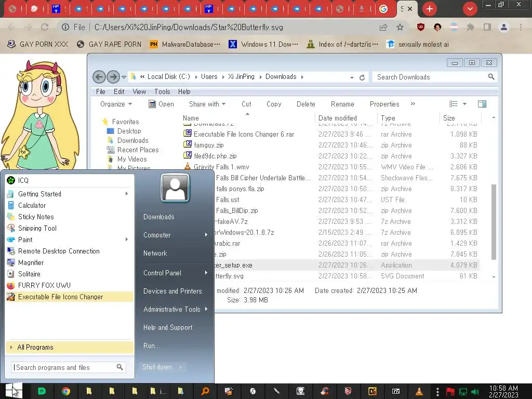The height and width of the screenshot is (399, 532).
Task: Open the Explorer Help menu
Action: tap(184, 91)
